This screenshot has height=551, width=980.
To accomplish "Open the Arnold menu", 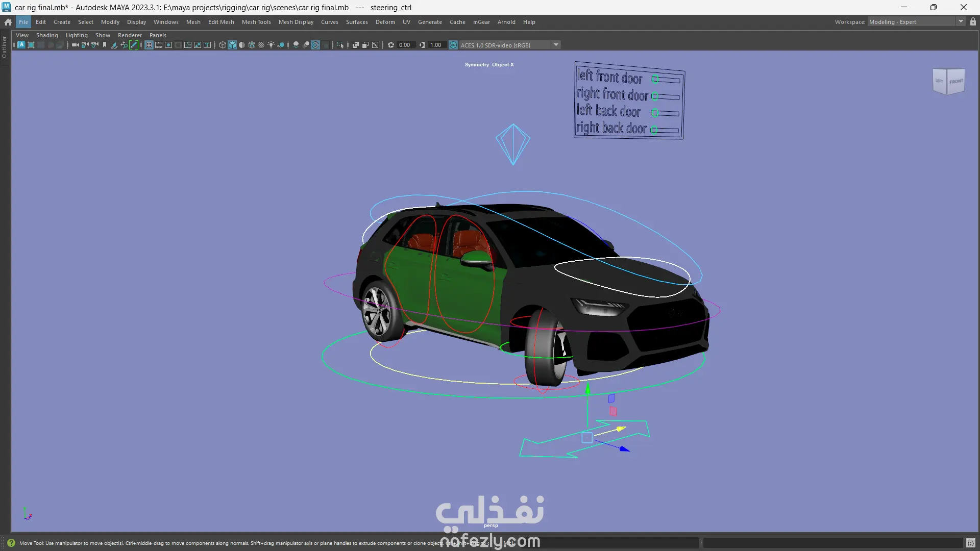I will [x=506, y=22].
